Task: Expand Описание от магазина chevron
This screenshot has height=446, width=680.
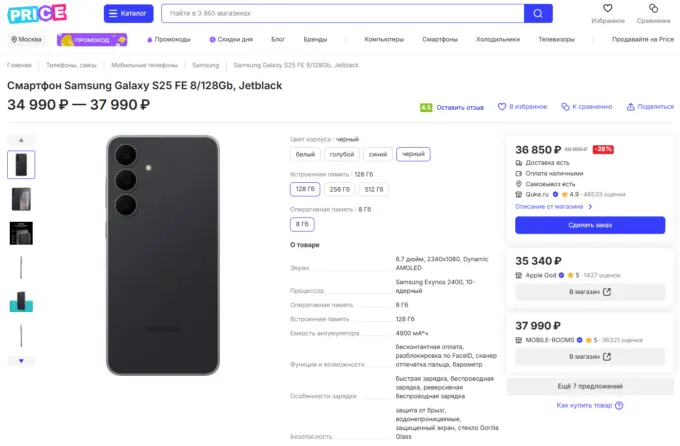Action: pyautogui.click(x=590, y=207)
